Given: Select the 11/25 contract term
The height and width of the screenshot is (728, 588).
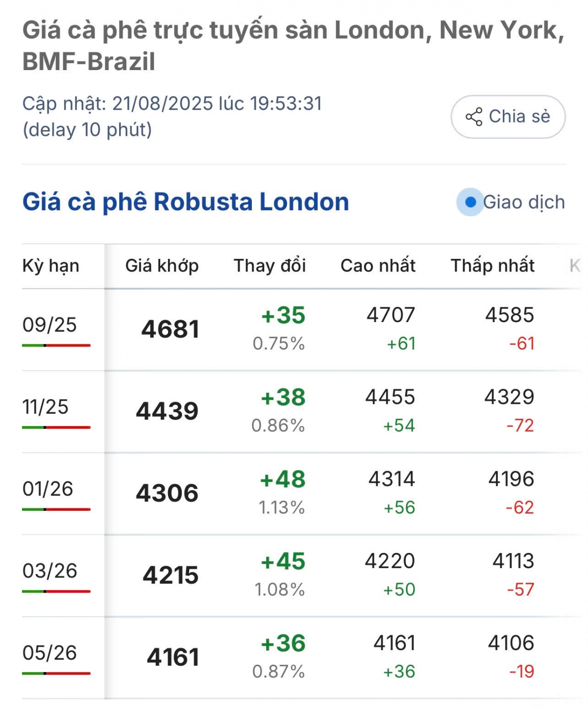Looking at the screenshot, I should (x=46, y=406).
